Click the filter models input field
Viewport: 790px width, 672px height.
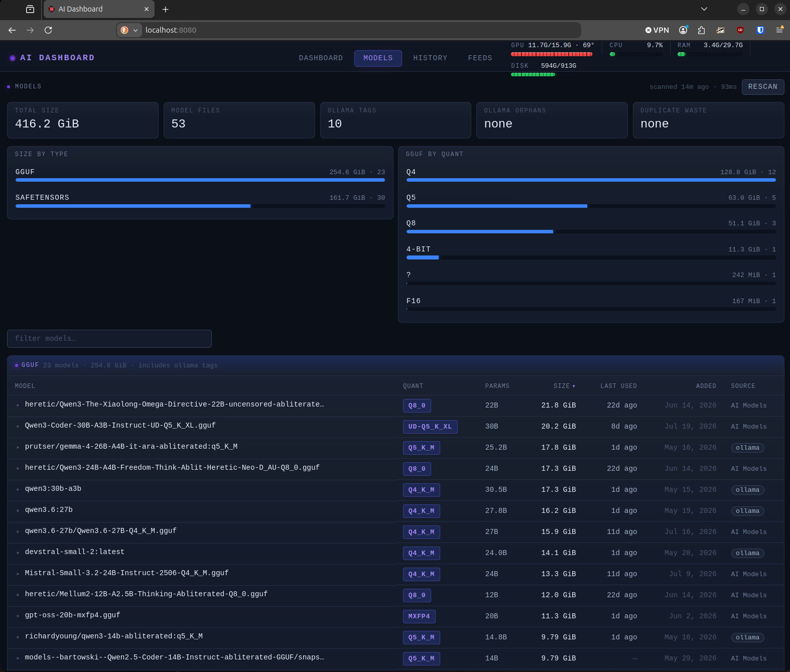[x=109, y=339]
